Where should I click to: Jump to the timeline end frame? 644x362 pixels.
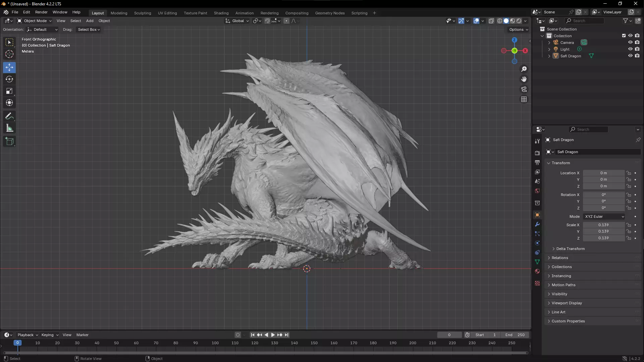pyautogui.click(x=286, y=335)
